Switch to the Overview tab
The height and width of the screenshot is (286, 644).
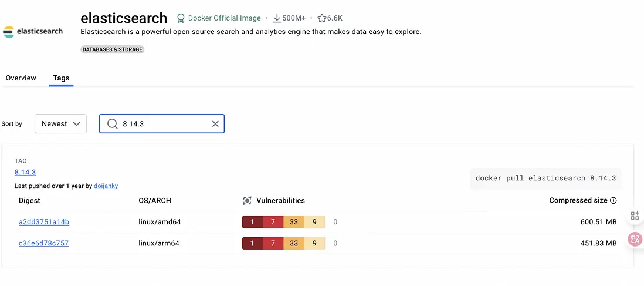(21, 78)
